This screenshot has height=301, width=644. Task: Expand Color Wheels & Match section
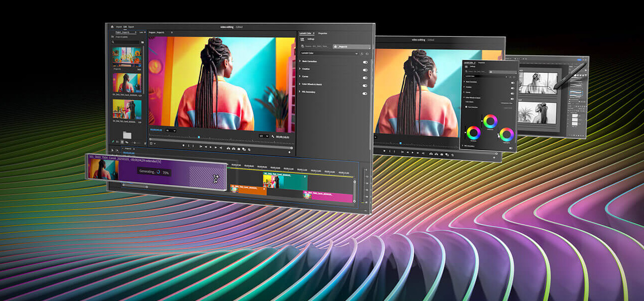point(300,84)
